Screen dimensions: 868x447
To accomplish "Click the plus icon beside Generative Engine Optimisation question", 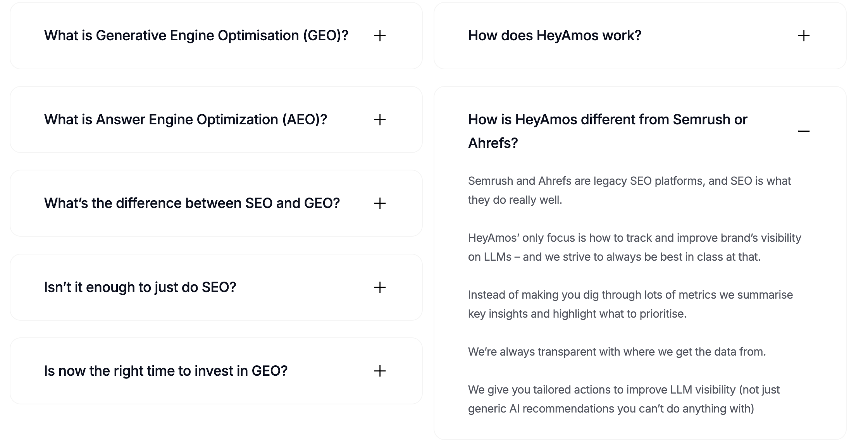I will pyautogui.click(x=380, y=36).
